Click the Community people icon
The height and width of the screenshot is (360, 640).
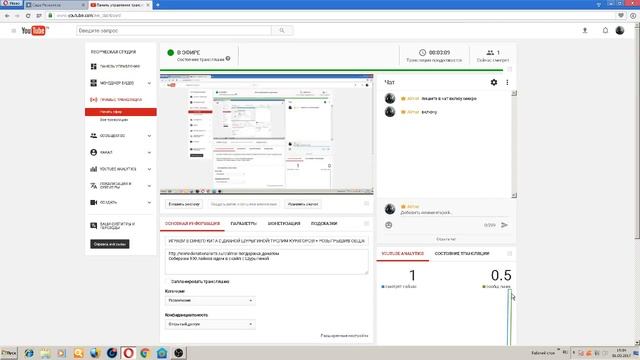click(93, 136)
